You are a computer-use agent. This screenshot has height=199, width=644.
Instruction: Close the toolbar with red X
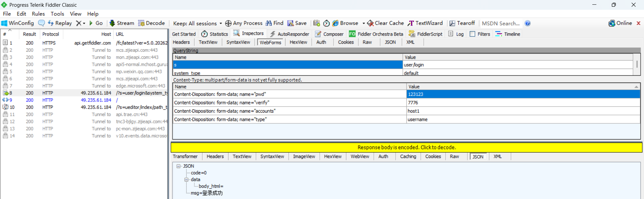click(638, 23)
